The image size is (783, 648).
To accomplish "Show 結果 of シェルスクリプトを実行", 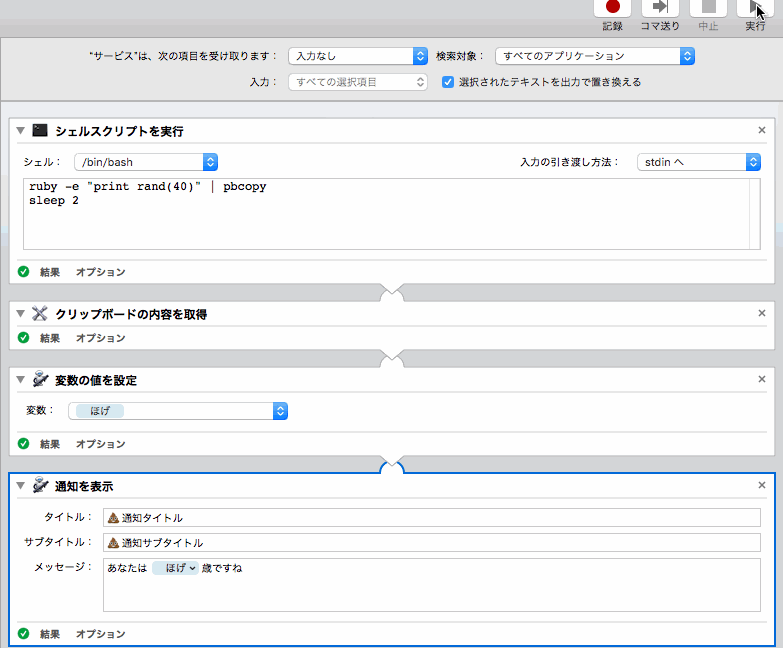I will coord(50,272).
